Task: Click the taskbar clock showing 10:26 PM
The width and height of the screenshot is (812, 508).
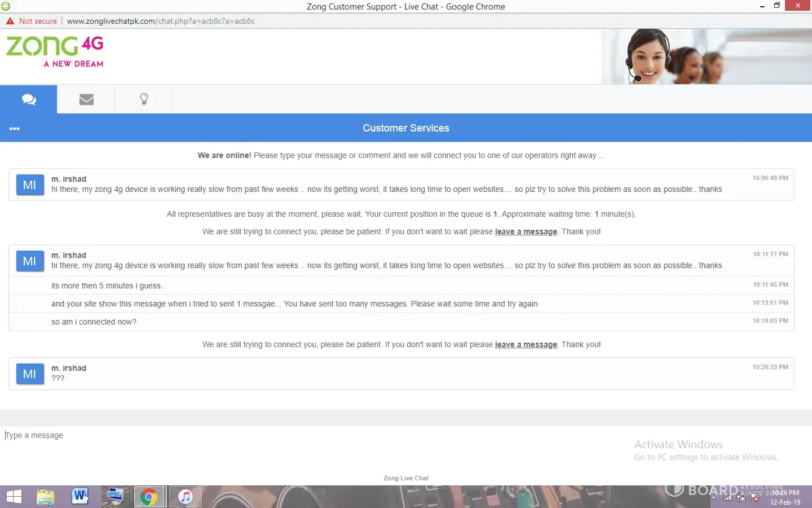Action: [x=785, y=497]
